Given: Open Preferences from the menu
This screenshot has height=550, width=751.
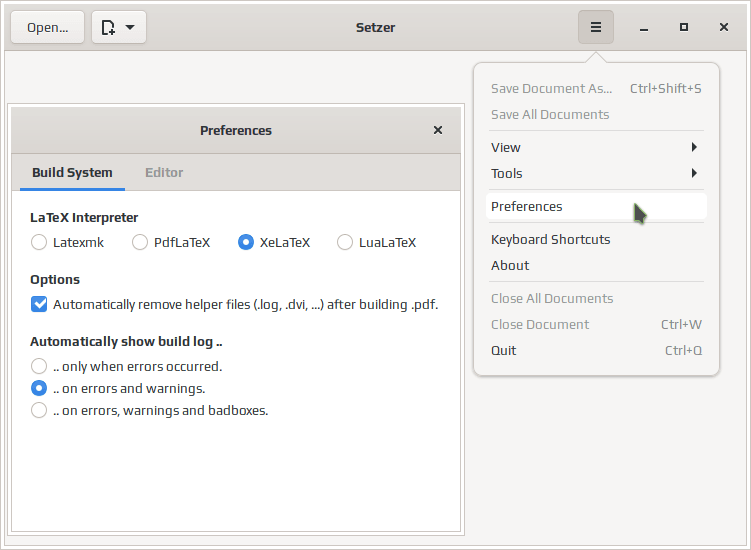Looking at the screenshot, I should 596,206.
